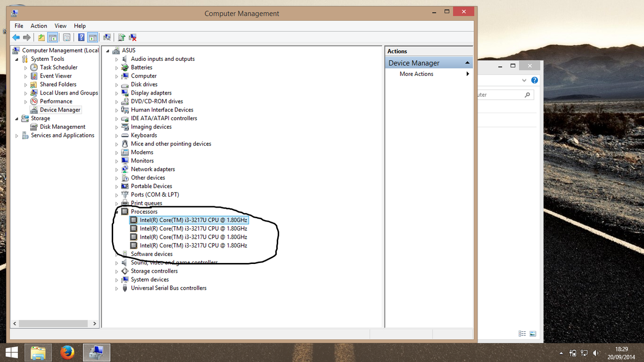The height and width of the screenshot is (362, 644).
Task: Click the blue Help question mark icon
Action: [x=81, y=37]
